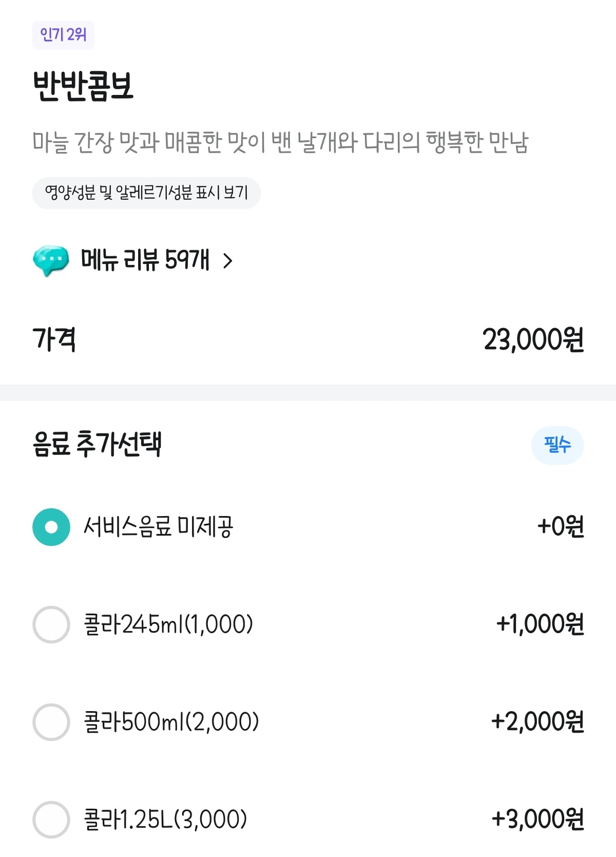
Task: Tap the 서비스음료 미제공 label text
Action: 159,527
